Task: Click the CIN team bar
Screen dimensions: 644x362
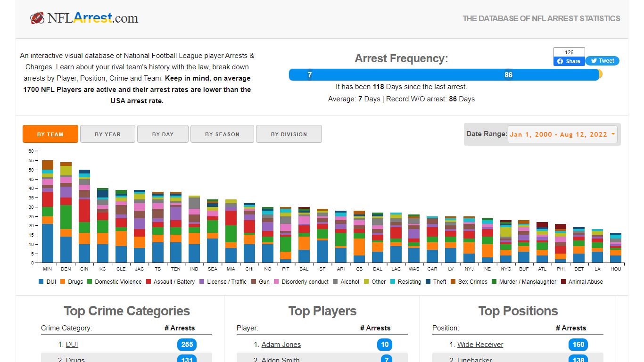Action: (84, 216)
